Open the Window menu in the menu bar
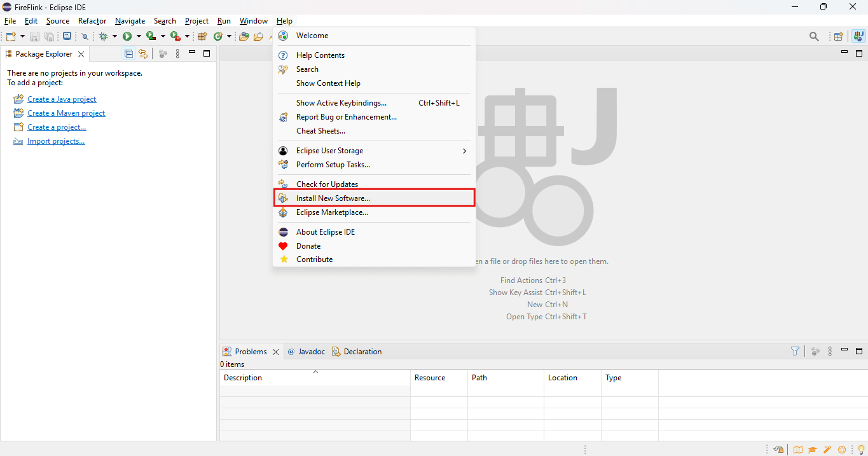 [x=254, y=21]
